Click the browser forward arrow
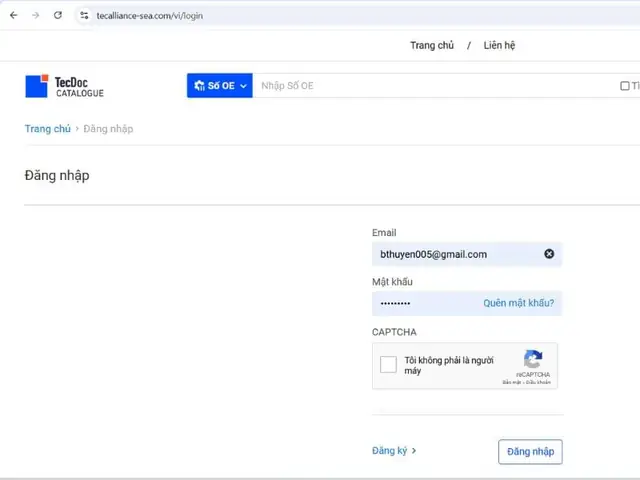 point(36,16)
